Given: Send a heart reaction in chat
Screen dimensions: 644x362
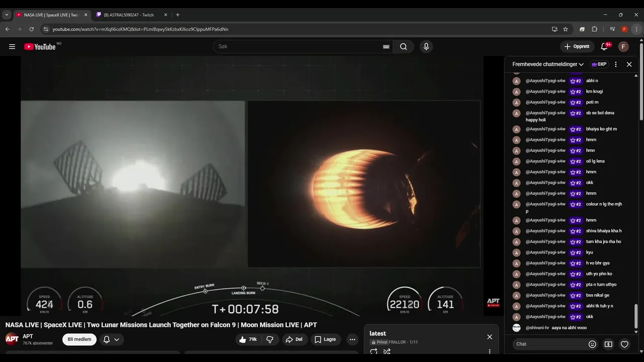Looking at the screenshot, I should pyautogui.click(x=624, y=344).
